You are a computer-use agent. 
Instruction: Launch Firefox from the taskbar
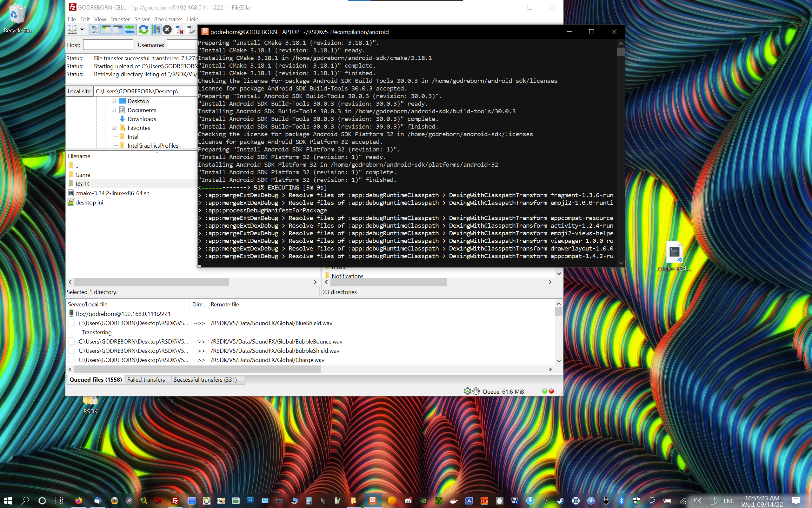pos(79,501)
